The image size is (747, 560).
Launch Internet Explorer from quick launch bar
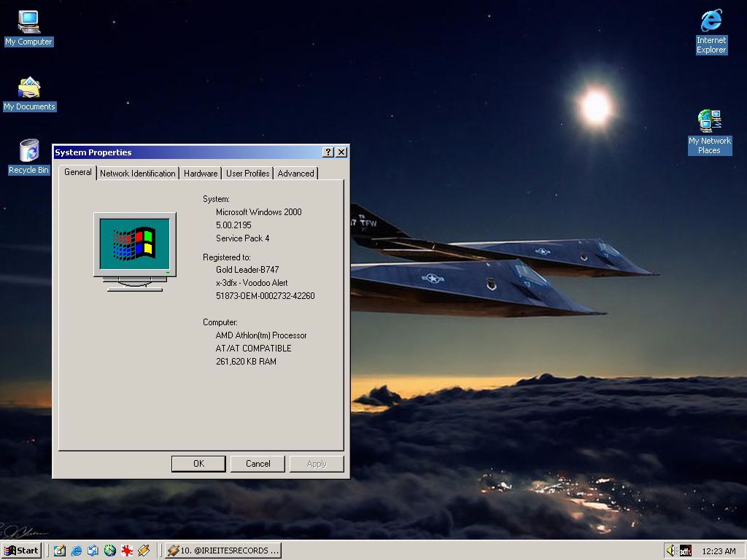(x=77, y=551)
